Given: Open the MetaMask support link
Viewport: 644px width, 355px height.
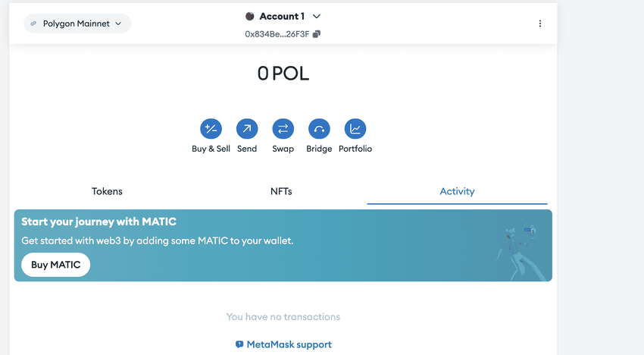Looking at the screenshot, I should [x=289, y=344].
